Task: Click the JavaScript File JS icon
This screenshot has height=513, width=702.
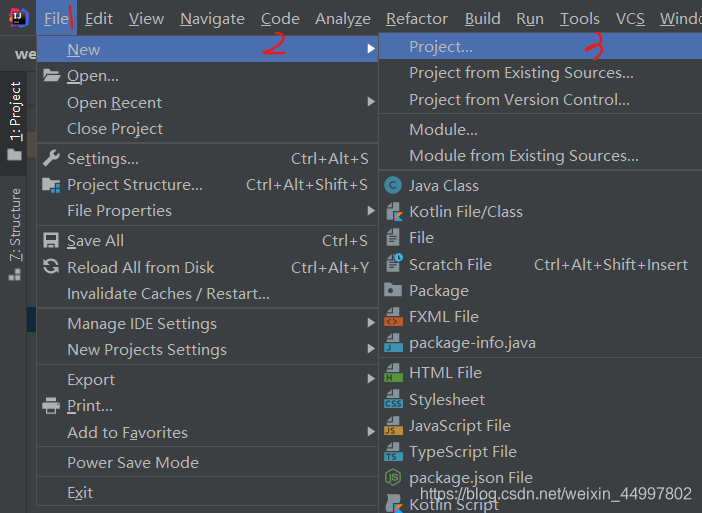Action: coord(393,426)
